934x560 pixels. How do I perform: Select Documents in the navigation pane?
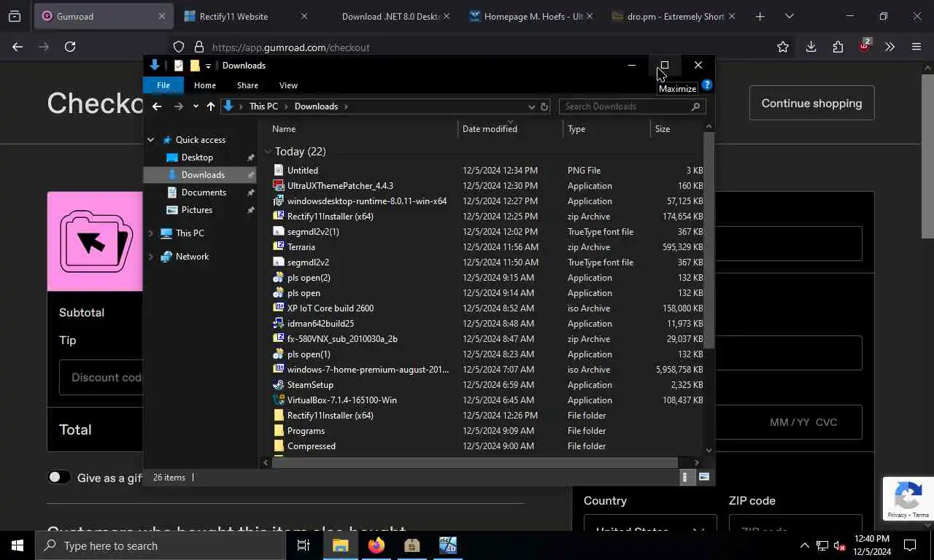click(x=204, y=192)
